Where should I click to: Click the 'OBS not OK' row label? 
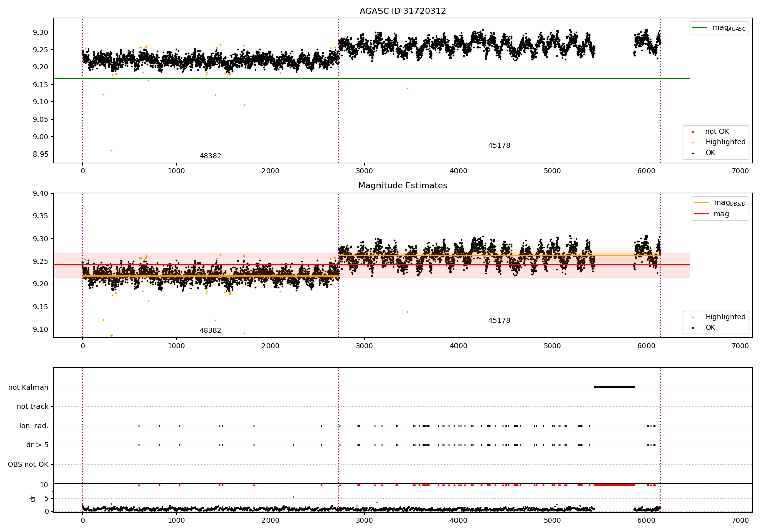[x=28, y=465]
